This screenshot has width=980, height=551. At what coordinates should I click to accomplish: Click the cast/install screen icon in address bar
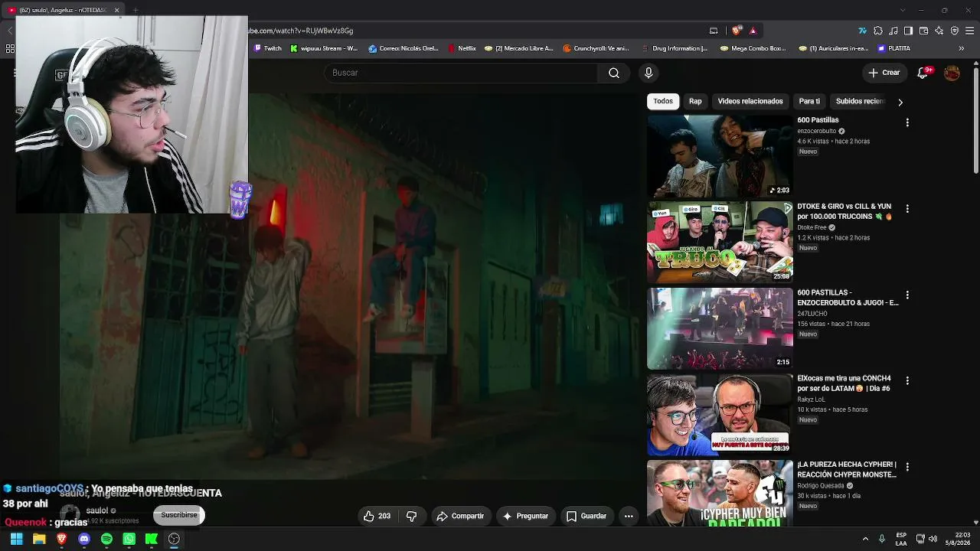pos(714,31)
